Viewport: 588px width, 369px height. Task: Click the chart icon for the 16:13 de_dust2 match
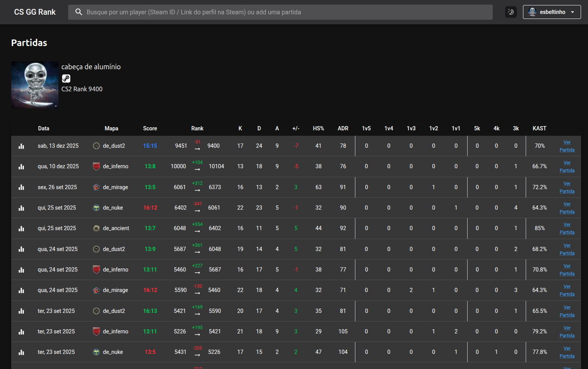(x=21, y=311)
